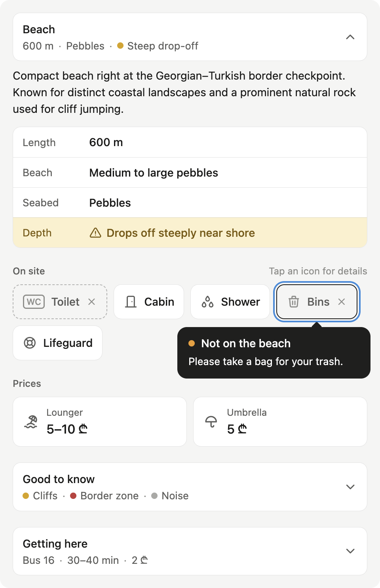The width and height of the screenshot is (380, 588).
Task: Click the 'Prices' section label
Action: [27, 384]
